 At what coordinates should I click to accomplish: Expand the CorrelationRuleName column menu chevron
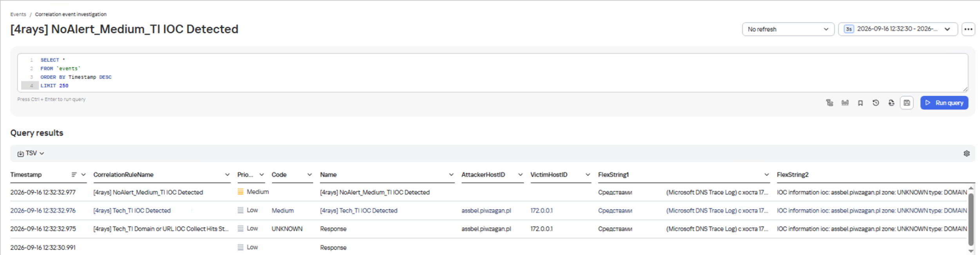[227, 174]
